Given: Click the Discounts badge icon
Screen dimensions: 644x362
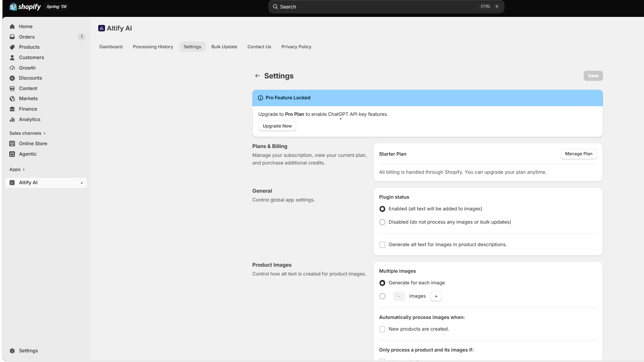Looking at the screenshot, I should coord(12,78).
